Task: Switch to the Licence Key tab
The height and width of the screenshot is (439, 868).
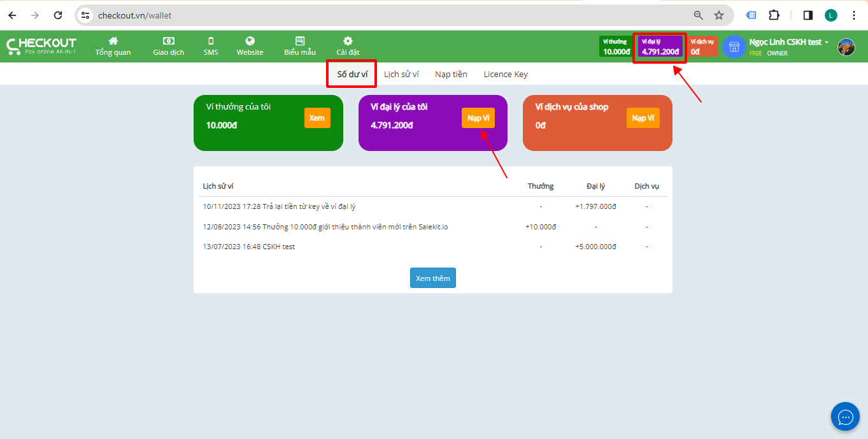Action: tap(506, 75)
